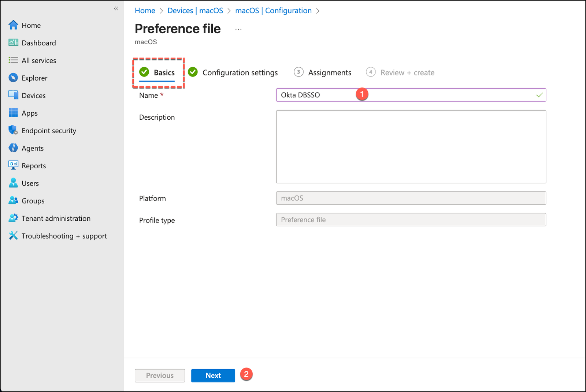Click the Agents icon in sidebar
The width and height of the screenshot is (586, 392).
coord(13,148)
